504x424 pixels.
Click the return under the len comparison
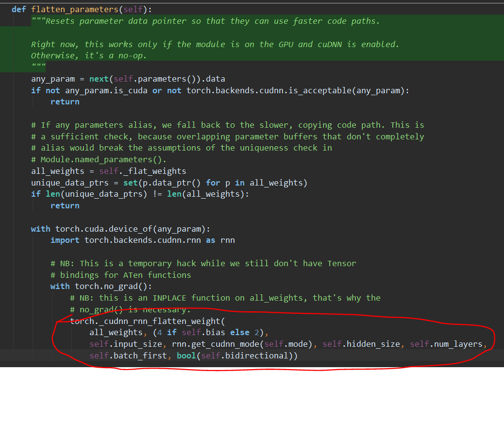65,205
